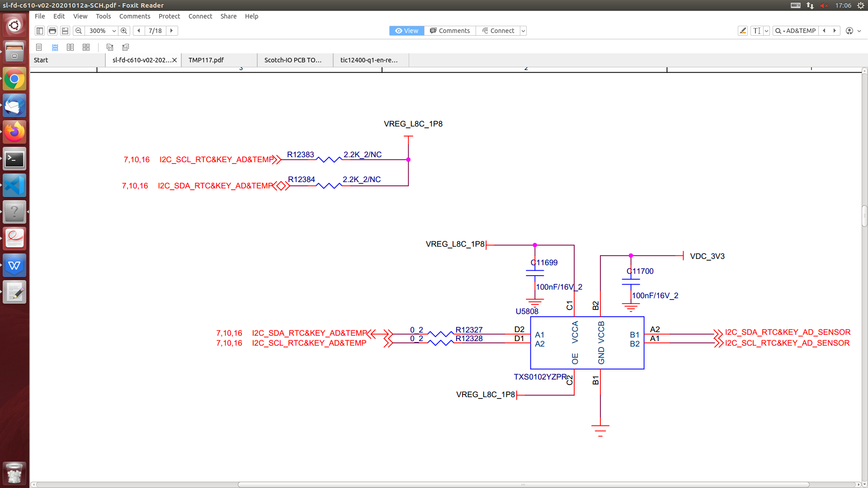Open the Typewriter tool dropdown arrow
The image size is (868, 488).
click(766, 31)
